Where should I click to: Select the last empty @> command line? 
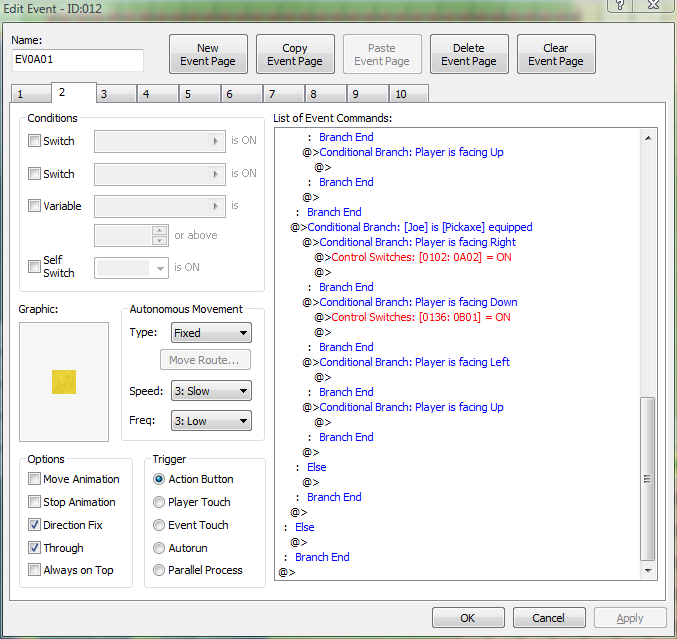tap(287, 572)
